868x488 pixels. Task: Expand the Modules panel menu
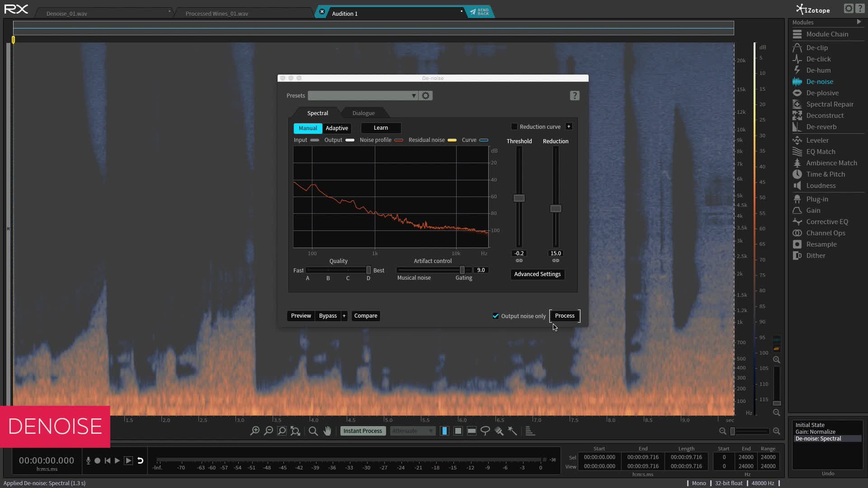[858, 22]
